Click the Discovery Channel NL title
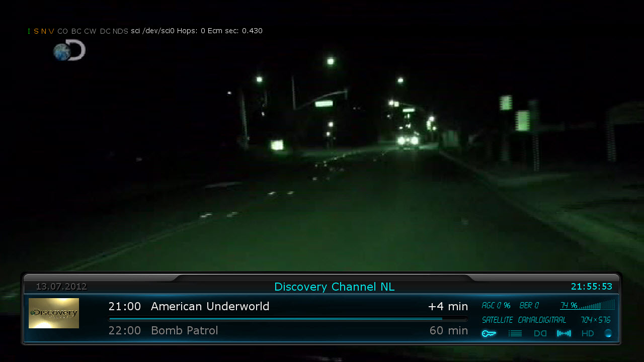The width and height of the screenshot is (644, 362). (x=334, y=287)
